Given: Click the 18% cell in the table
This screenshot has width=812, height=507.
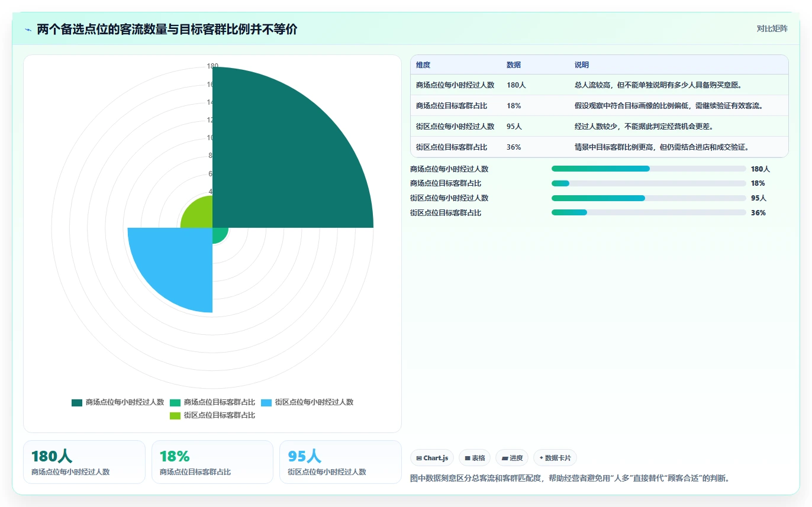Looking at the screenshot, I should (514, 106).
